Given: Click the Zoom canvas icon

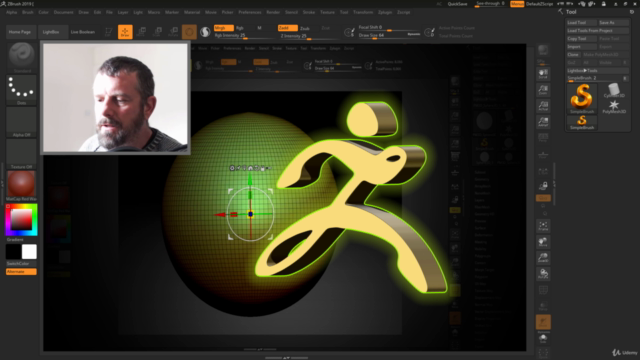Looking at the screenshot, I should click(x=543, y=90).
